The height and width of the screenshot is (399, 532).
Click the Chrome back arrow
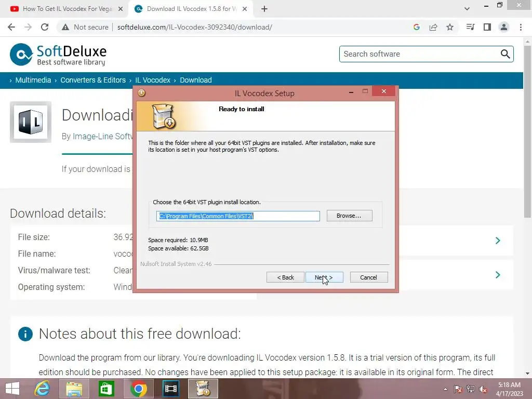coord(11,27)
